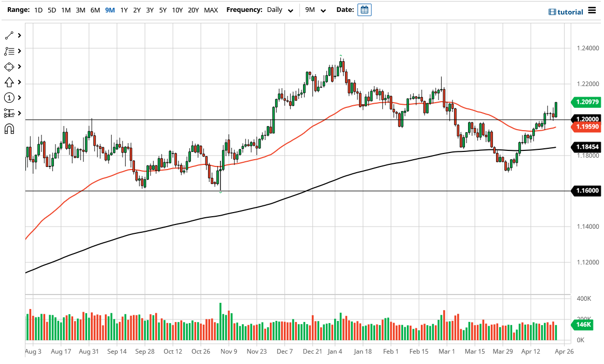Set range to 20Y
The width and height of the screenshot is (604, 364).
click(194, 10)
